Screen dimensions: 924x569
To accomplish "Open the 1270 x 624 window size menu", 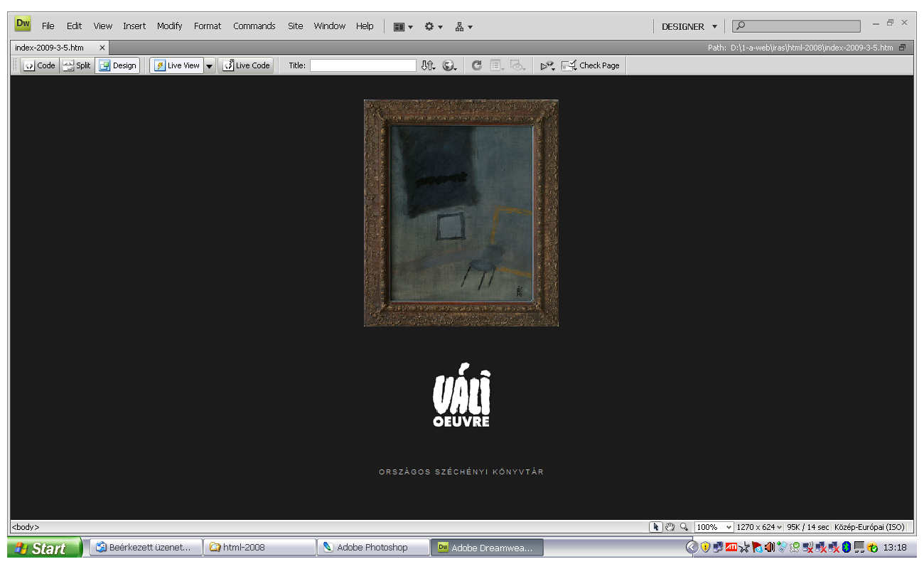I will click(759, 527).
